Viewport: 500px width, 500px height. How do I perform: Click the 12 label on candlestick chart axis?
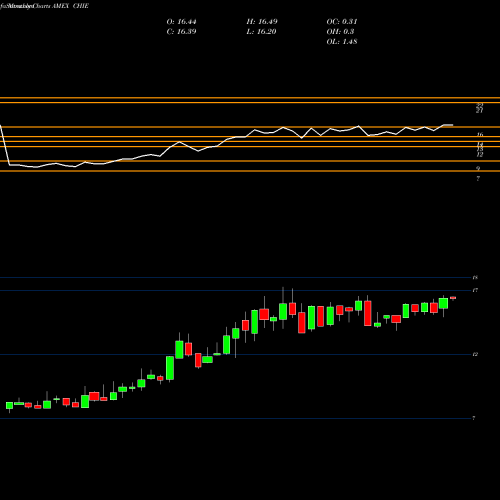tap(475, 354)
